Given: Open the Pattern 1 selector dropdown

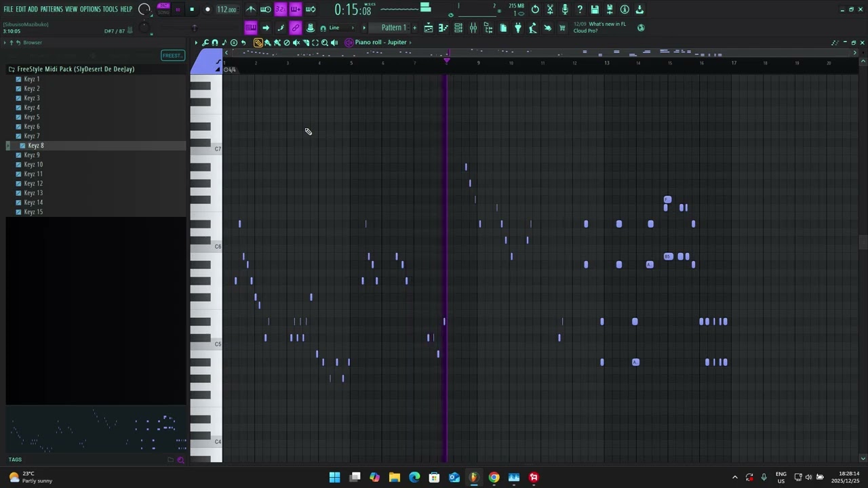Looking at the screenshot, I should pos(393,28).
